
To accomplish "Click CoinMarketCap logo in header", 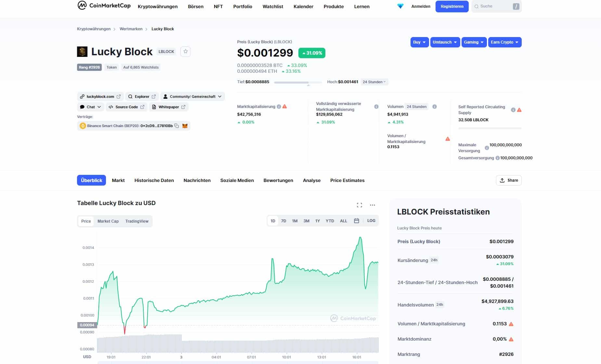I will pos(104,6).
